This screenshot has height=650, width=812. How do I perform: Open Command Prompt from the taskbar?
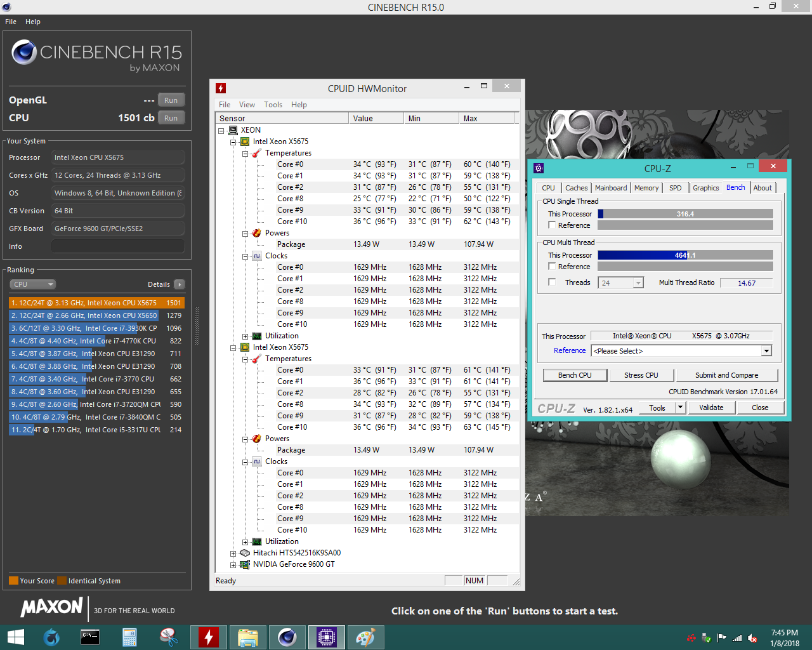pyautogui.click(x=90, y=637)
